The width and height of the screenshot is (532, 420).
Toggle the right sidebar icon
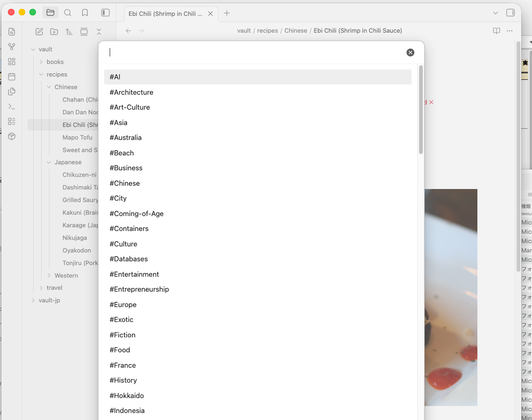(510, 13)
